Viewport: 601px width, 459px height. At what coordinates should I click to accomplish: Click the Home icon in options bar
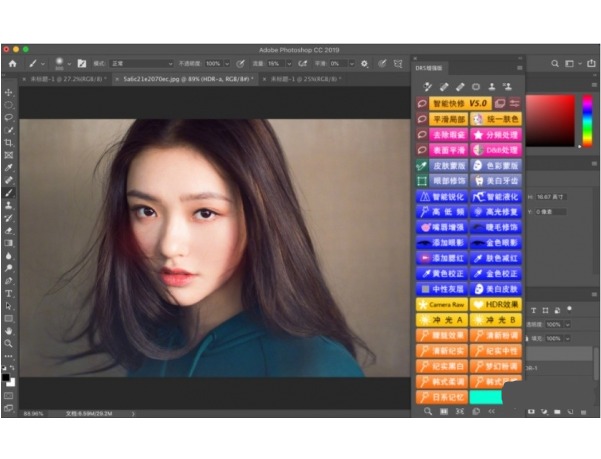point(11,62)
